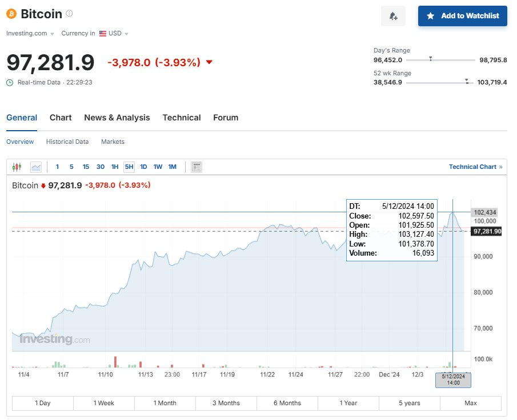Create a price alert with the bell icon
Screen dimensions: 517x420
393,16
